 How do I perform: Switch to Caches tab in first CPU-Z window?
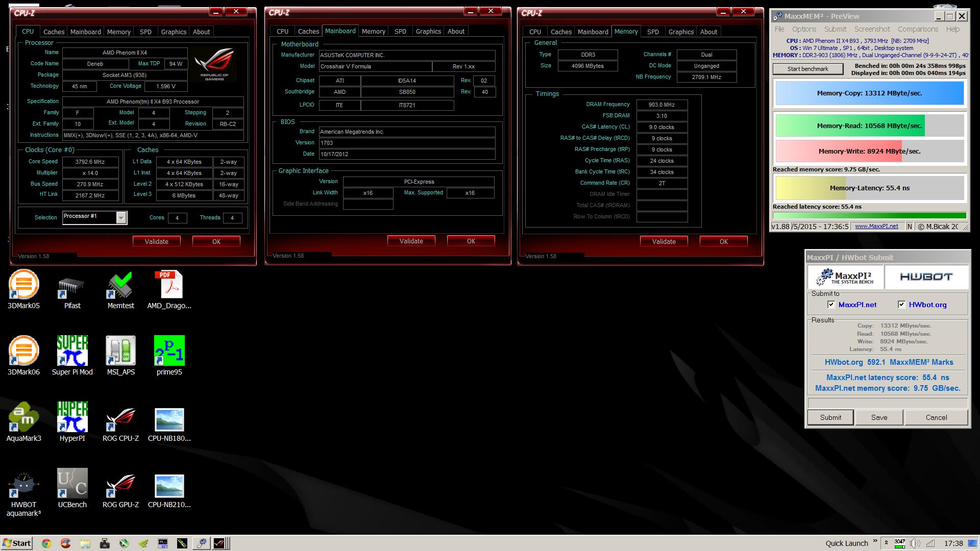pyautogui.click(x=54, y=32)
